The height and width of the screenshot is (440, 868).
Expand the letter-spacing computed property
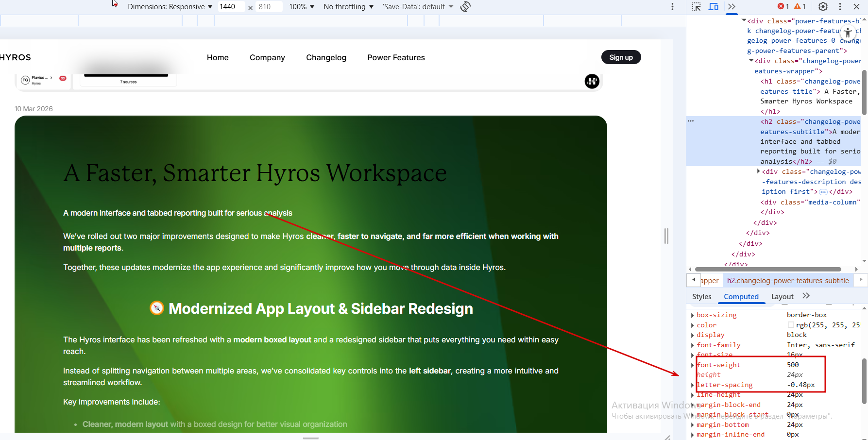click(x=692, y=385)
